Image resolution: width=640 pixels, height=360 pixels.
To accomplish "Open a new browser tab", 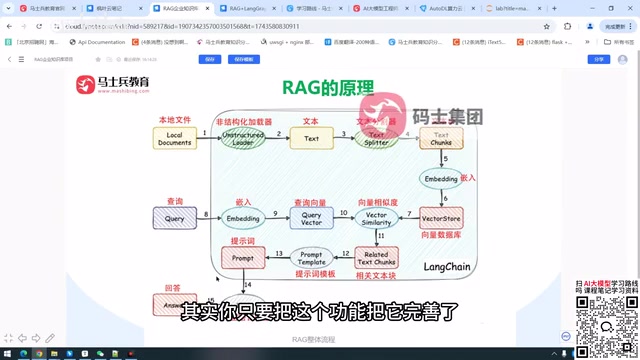I will (554, 8).
